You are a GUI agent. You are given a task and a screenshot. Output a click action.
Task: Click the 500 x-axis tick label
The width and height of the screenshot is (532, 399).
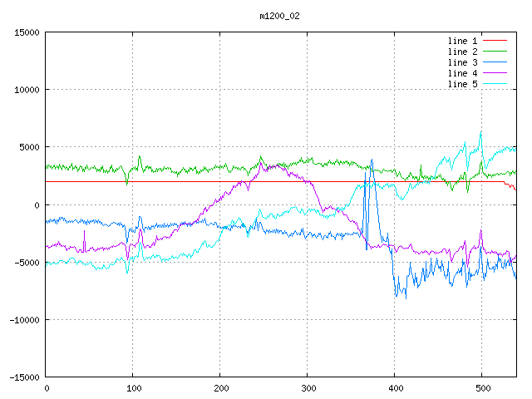[x=481, y=387]
